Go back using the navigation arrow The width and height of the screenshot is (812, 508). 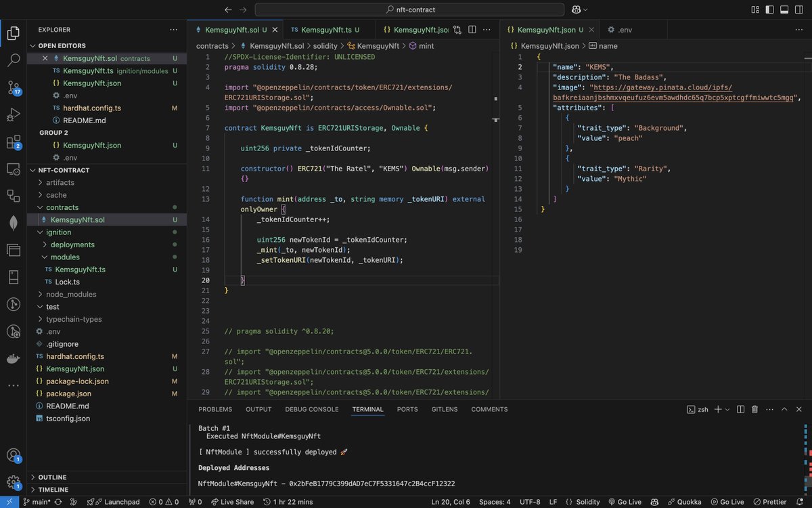(227, 9)
